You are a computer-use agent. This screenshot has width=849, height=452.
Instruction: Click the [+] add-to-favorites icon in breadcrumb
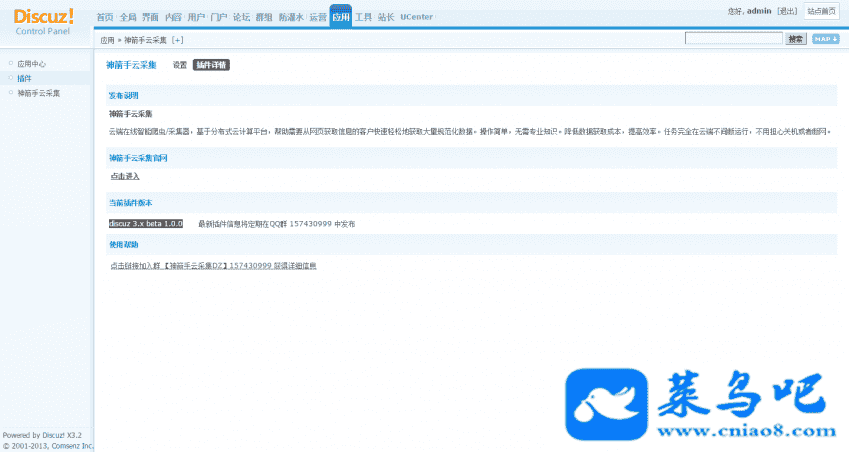tap(178, 40)
